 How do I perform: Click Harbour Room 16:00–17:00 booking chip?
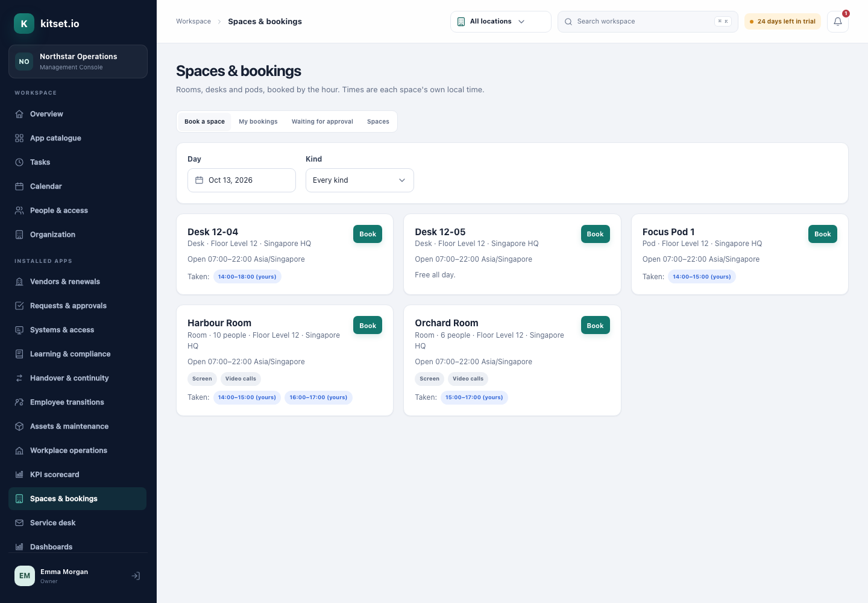tap(318, 397)
